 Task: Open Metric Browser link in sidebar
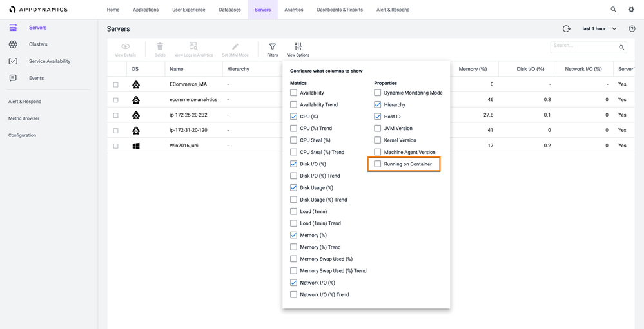(x=24, y=118)
